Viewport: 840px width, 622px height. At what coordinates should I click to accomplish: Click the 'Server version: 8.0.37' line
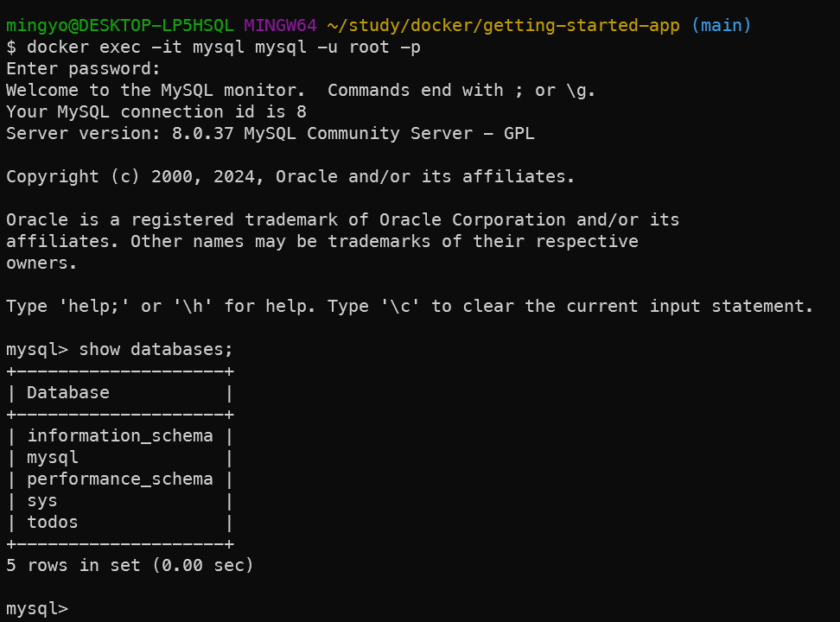[x=270, y=133]
